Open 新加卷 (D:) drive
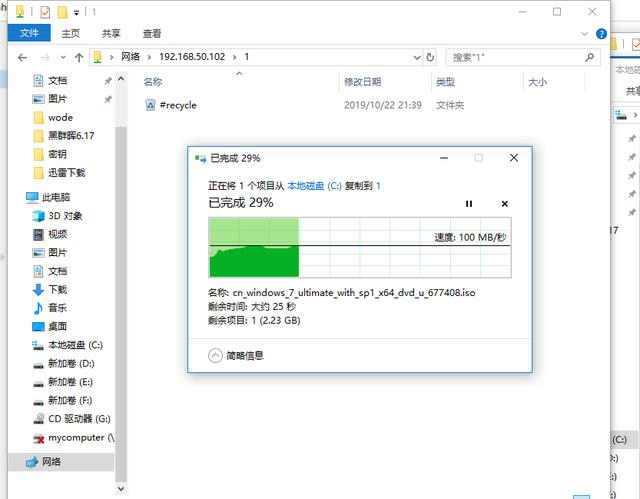 pos(71,364)
